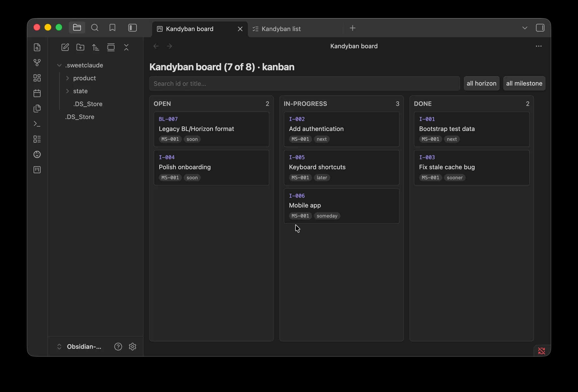Focus the Search id or title field

click(x=305, y=83)
